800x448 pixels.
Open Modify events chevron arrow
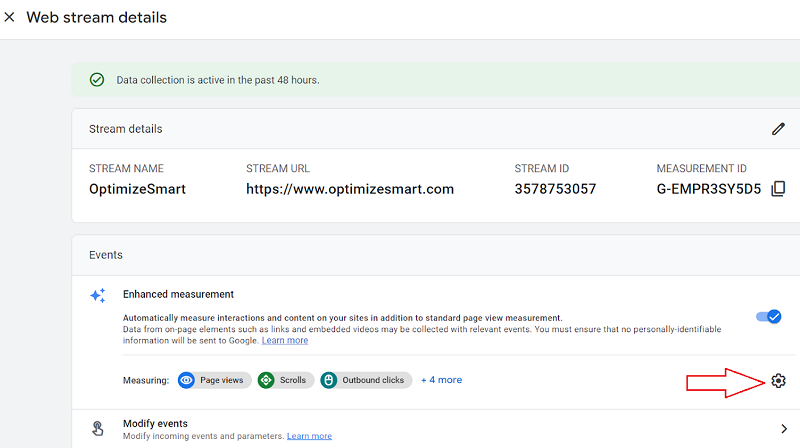point(784,429)
